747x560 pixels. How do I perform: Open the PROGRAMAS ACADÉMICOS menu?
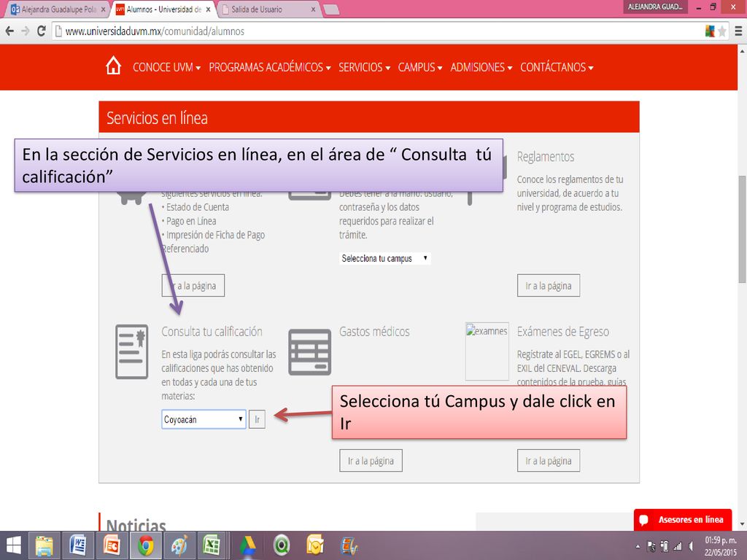pyautogui.click(x=270, y=67)
